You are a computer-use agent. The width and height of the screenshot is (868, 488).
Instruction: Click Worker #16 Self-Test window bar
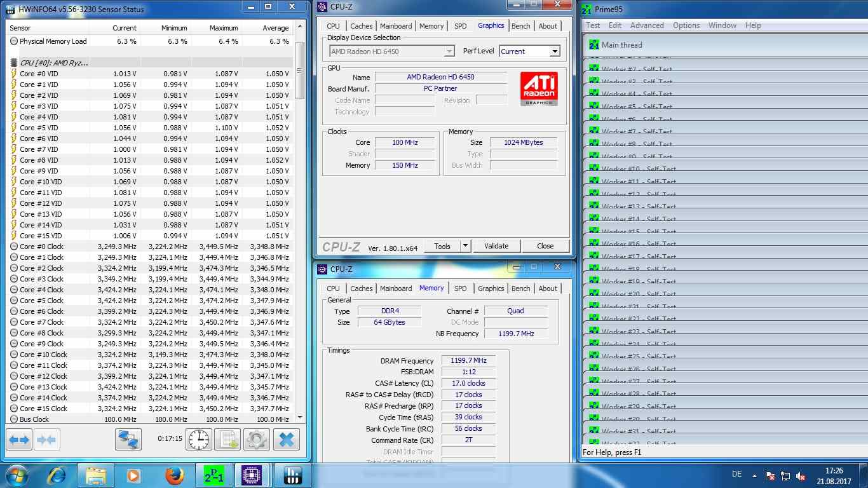tap(725, 244)
